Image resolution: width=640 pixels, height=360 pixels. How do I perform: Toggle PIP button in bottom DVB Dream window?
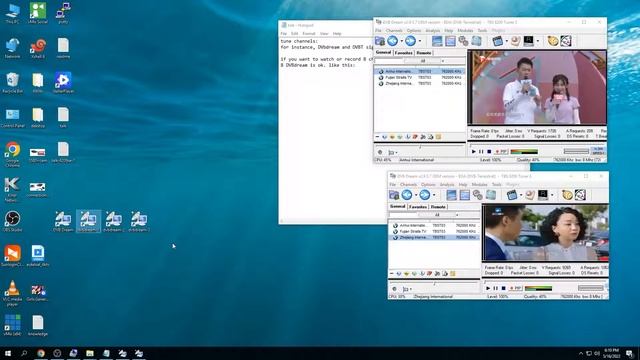tap(516, 288)
